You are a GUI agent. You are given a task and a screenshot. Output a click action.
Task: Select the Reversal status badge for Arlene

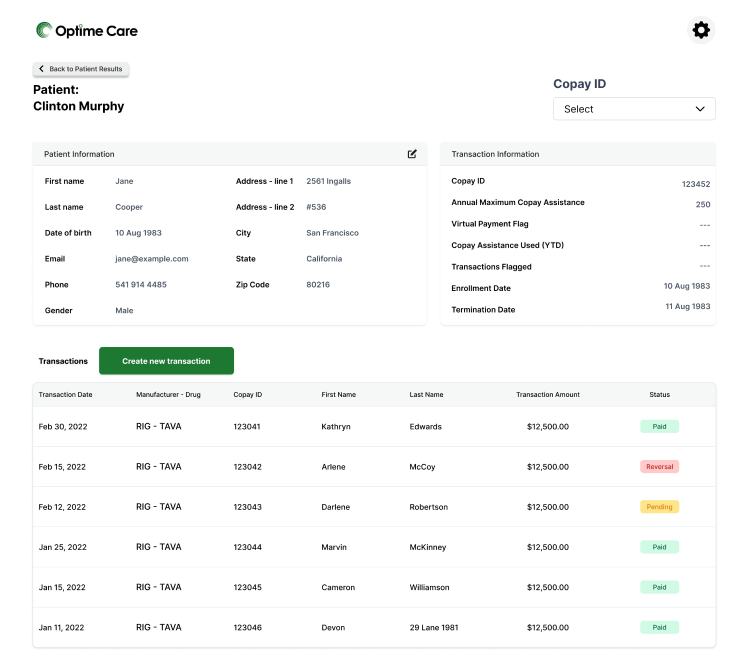coord(659,467)
